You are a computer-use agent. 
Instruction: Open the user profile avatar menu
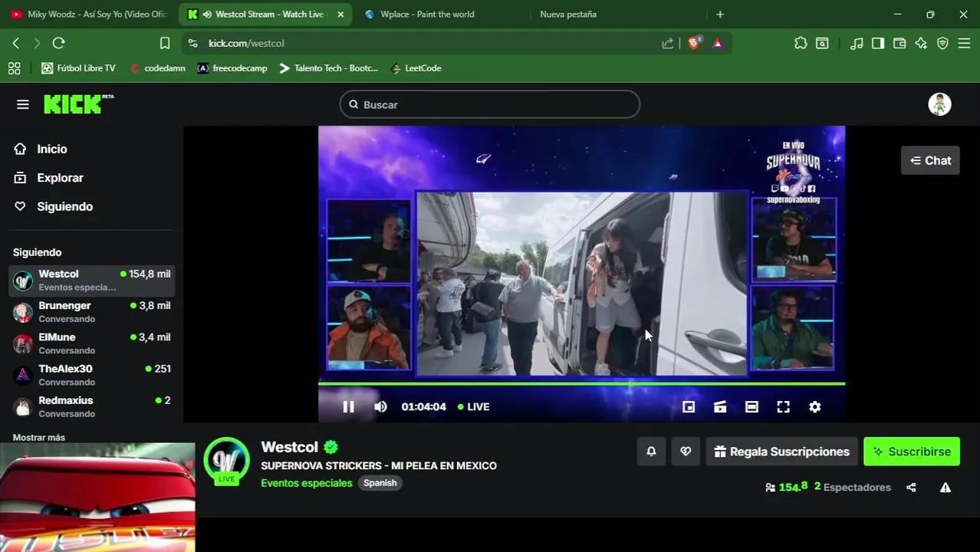(x=939, y=104)
